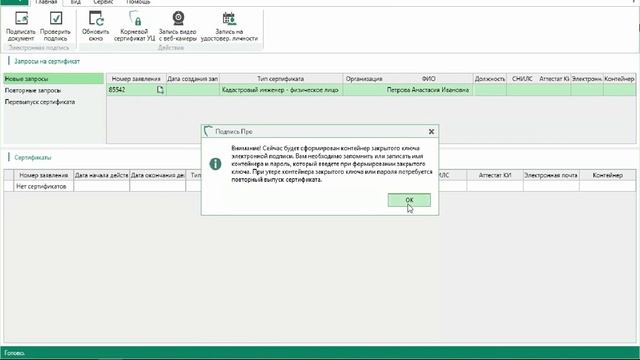This screenshot has width=640, height=360.
Task: Open the Вид ribbon tab
Action: 76,2
